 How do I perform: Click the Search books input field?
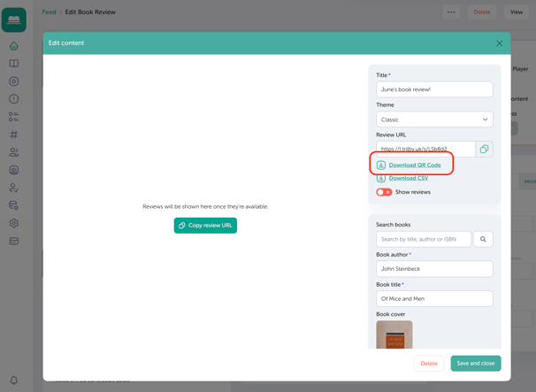pyautogui.click(x=424, y=239)
